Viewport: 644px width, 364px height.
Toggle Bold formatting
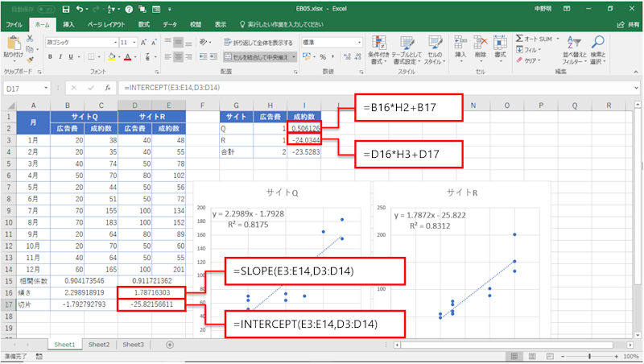coord(50,57)
